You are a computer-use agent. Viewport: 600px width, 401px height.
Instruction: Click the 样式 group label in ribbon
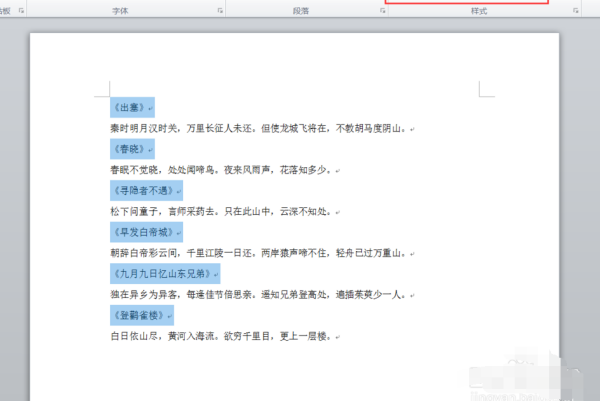click(x=478, y=10)
